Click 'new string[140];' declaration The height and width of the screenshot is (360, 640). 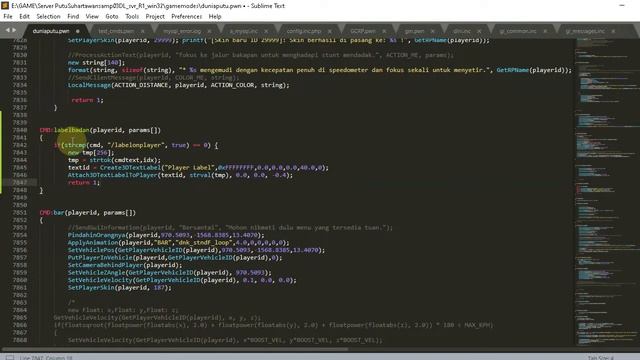point(96,62)
